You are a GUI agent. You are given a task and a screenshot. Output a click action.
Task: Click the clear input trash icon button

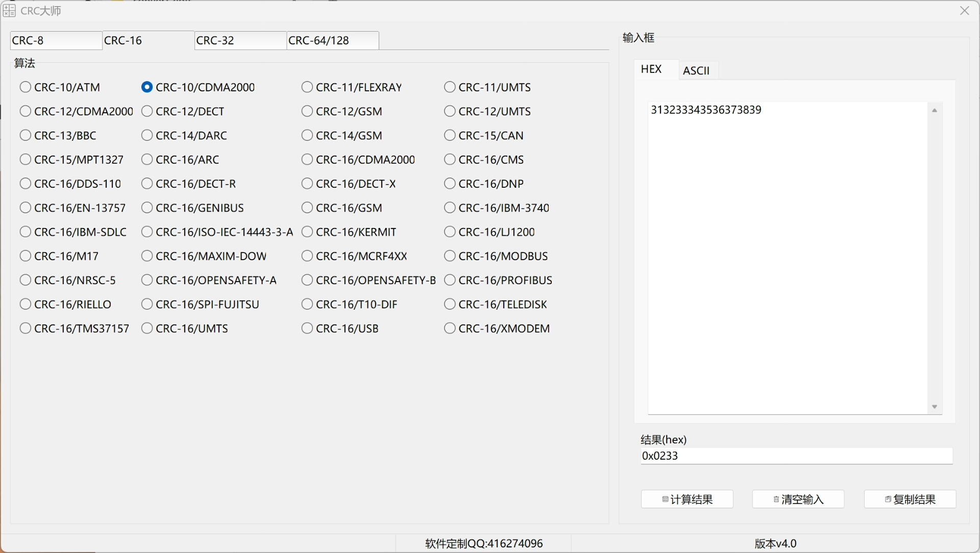point(776,499)
